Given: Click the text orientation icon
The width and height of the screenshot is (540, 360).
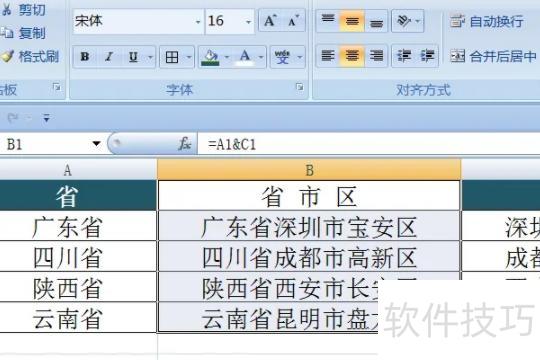Looking at the screenshot, I should tap(404, 21).
